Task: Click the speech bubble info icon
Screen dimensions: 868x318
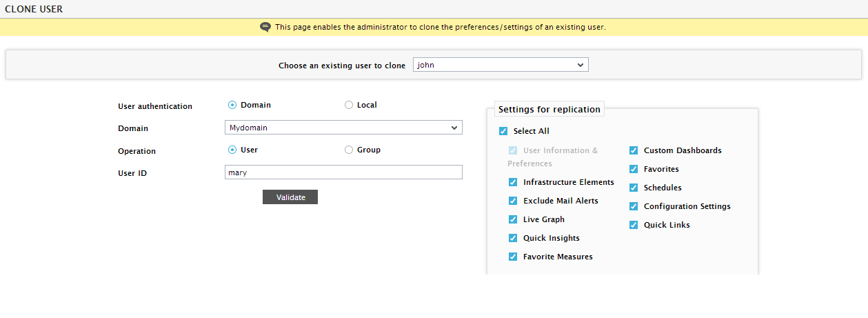Action: [x=265, y=27]
